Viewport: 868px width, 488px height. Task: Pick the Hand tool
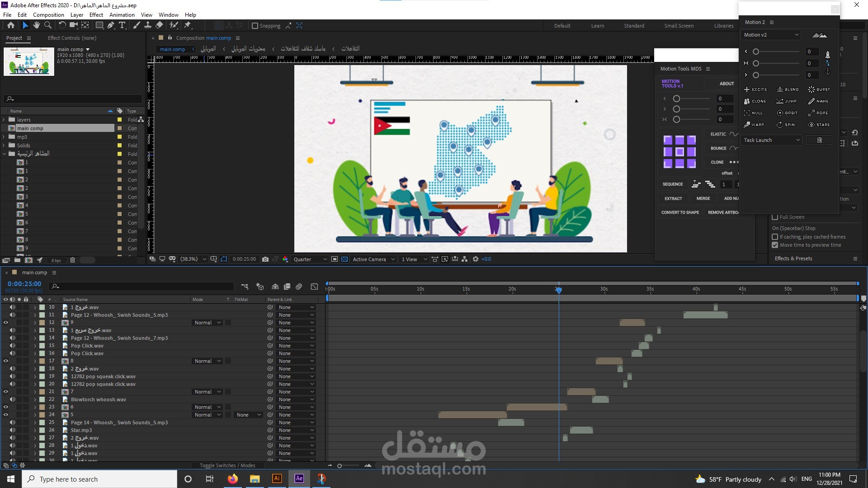[x=37, y=25]
